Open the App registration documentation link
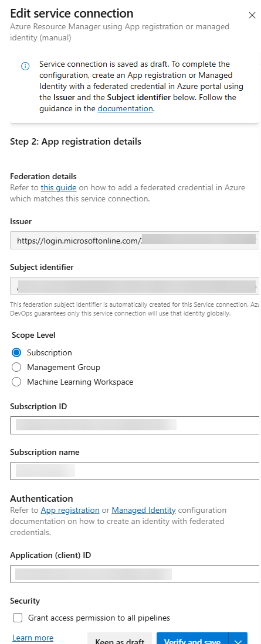The height and width of the screenshot is (644, 261). tap(70, 510)
